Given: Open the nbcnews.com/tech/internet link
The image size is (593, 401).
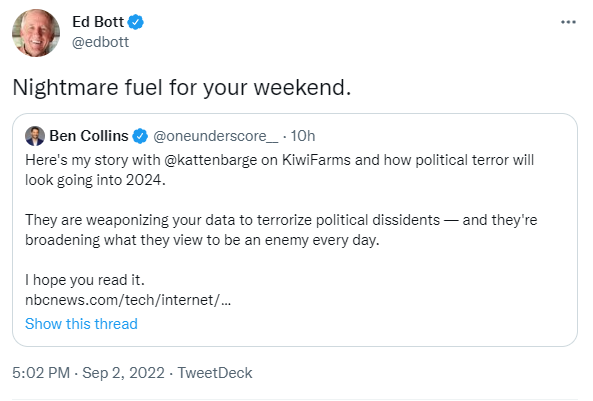Looking at the screenshot, I should [x=128, y=300].
